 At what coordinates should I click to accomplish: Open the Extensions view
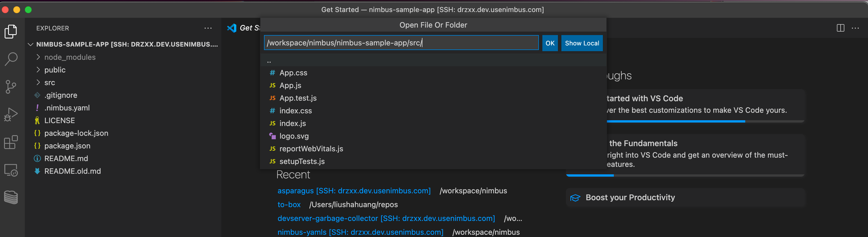(x=11, y=142)
